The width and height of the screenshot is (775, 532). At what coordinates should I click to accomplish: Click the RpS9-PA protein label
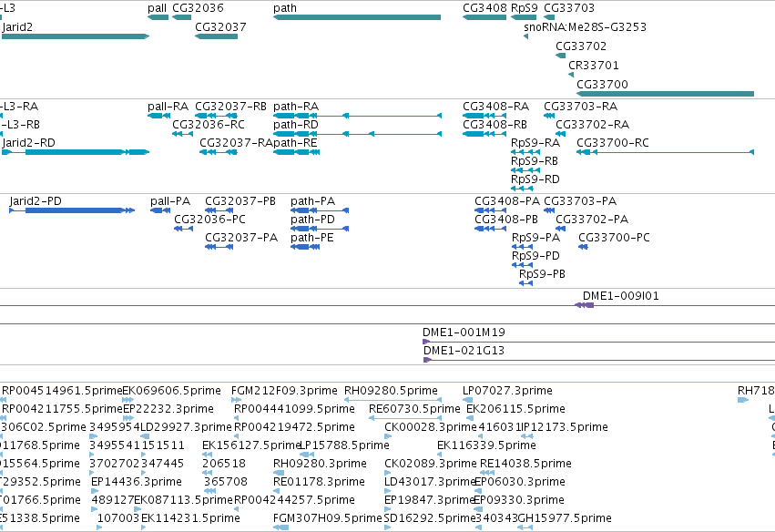tap(535, 238)
